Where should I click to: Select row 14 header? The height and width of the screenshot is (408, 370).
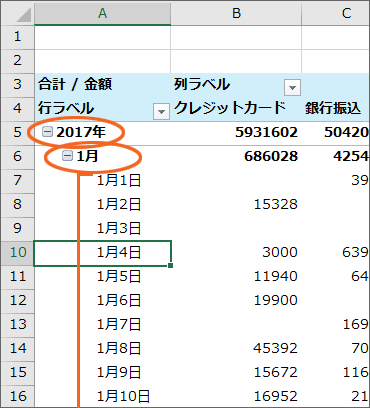(x=17, y=349)
